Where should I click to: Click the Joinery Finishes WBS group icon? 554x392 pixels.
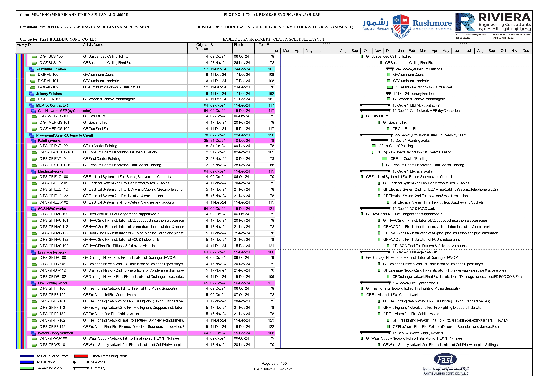[x=31, y=94]
